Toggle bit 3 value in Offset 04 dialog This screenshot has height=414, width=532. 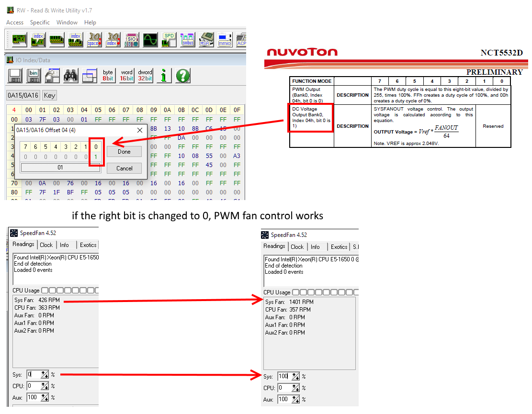[x=66, y=157]
